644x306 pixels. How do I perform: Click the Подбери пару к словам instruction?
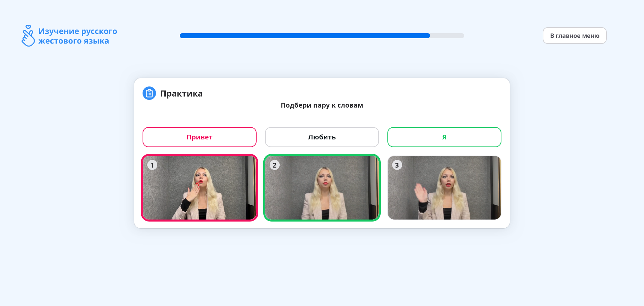pos(322,105)
